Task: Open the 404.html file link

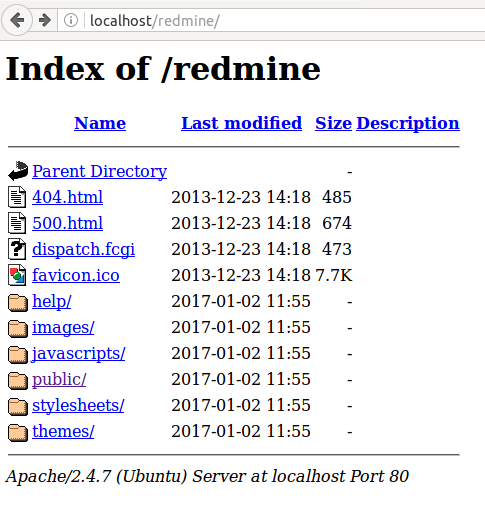Action: [x=67, y=197]
